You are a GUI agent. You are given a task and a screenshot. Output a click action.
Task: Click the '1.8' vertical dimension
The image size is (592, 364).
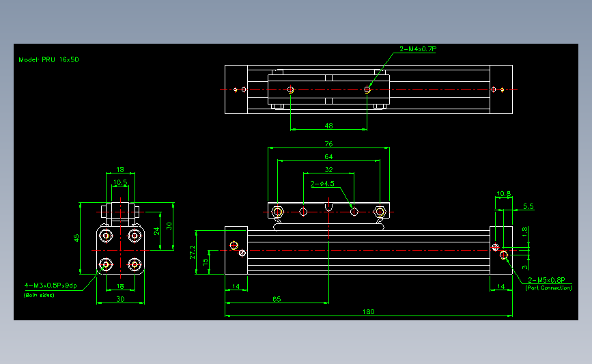point(525,231)
